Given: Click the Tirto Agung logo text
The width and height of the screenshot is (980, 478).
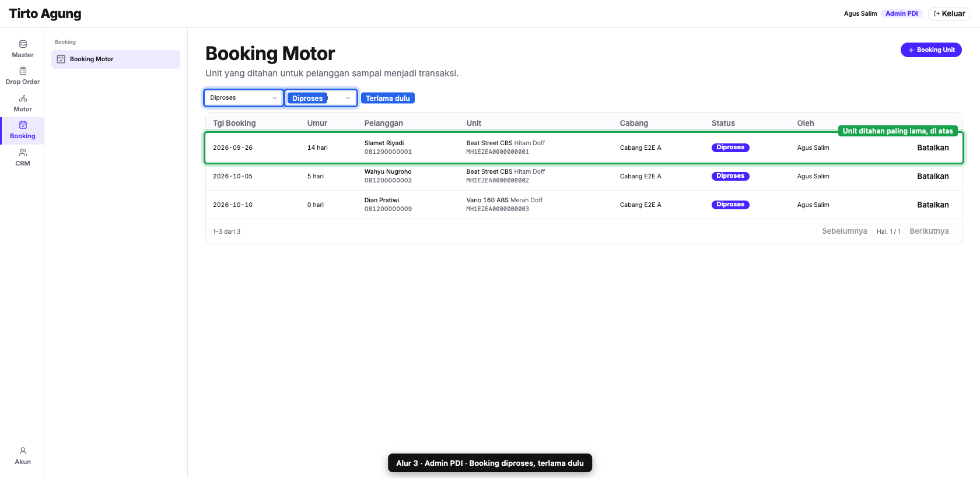Looking at the screenshot, I should (x=45, y=13).
